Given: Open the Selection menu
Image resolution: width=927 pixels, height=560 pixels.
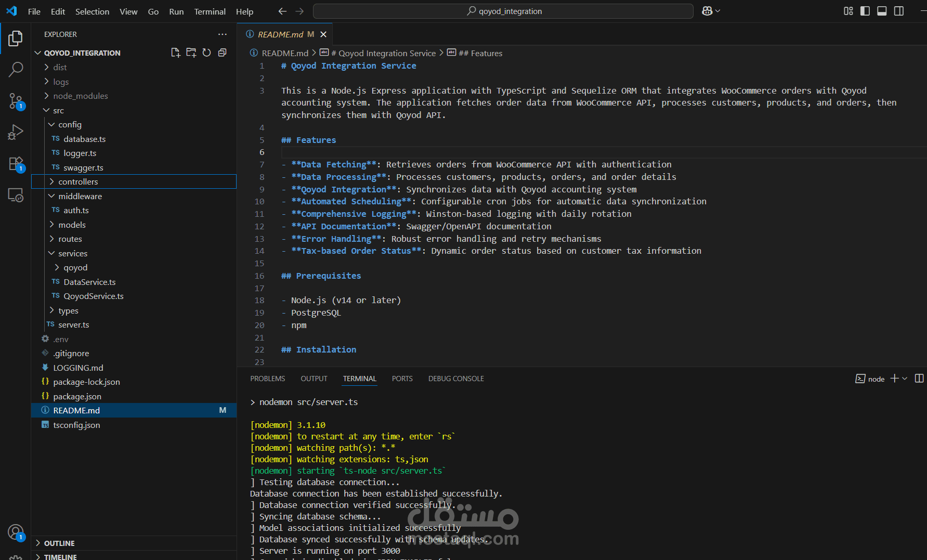Looking at the screenshot, I should coord(92,11).
